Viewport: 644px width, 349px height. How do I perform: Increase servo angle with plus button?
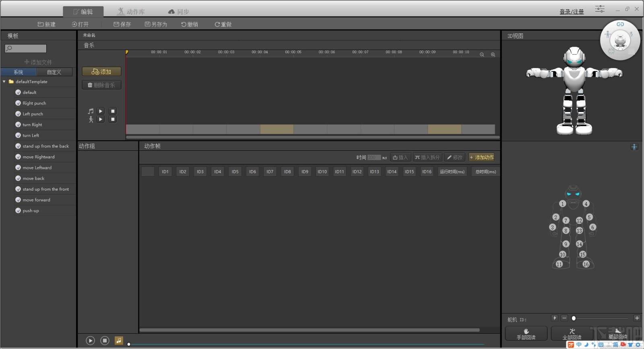pos(637,318)
